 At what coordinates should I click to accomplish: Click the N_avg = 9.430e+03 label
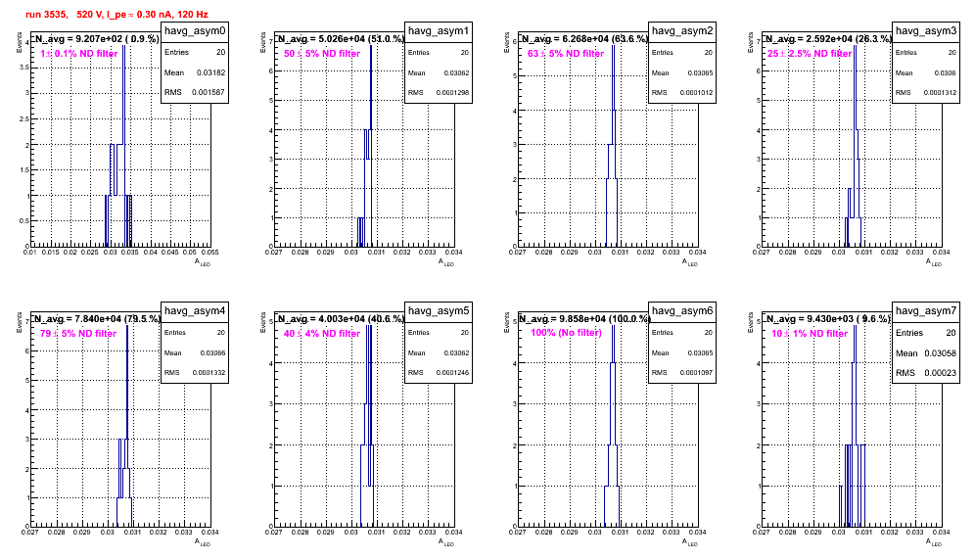pyautogui.click(x=828, y=318)
